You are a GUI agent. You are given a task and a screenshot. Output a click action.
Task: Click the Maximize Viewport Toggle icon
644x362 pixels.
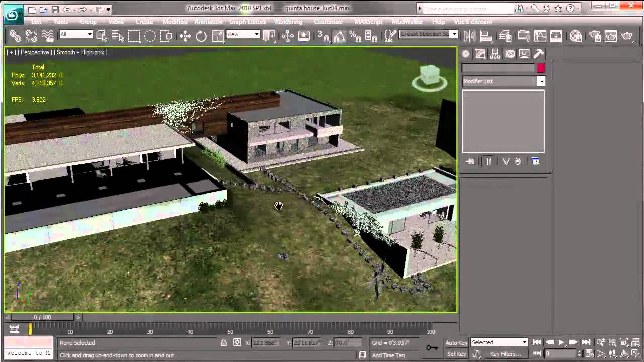click(x=635, y=354)
